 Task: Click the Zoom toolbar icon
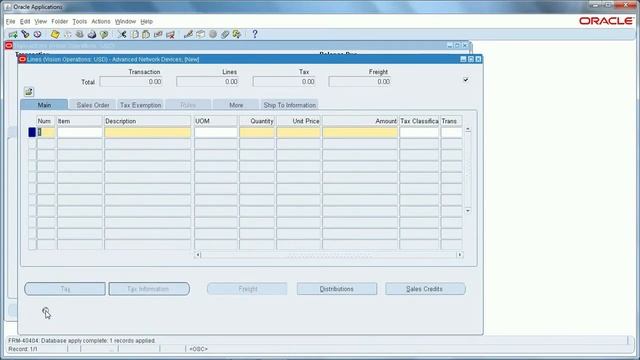tap(200, 35)
